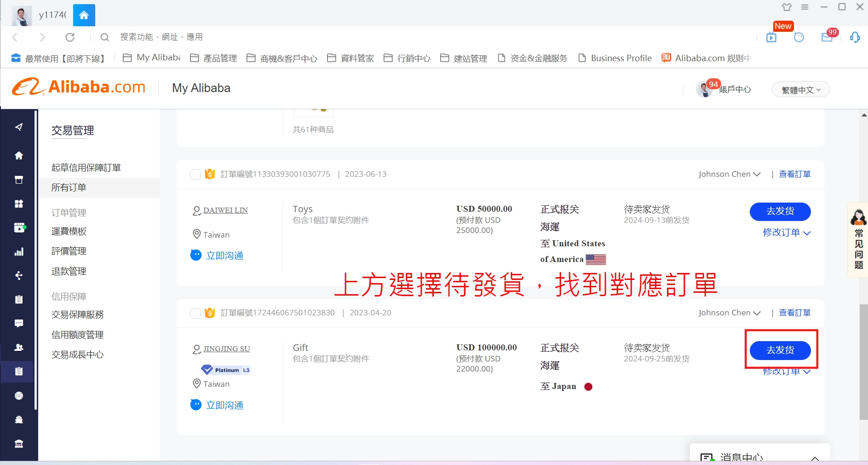868x465 pixels.
Task: Select the highlighted orders icon in the sidebar
Action: [19, 372]
